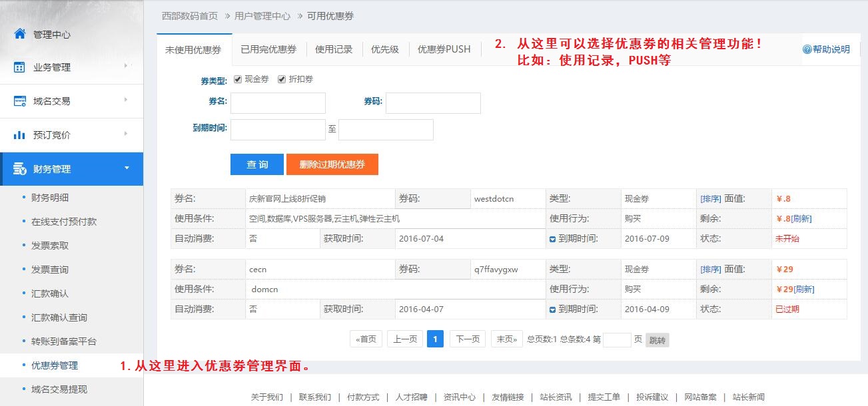Screen dimensions: 868x406
Task: Toggle the 现金券 filter option
Action: [x=238, y=79]
